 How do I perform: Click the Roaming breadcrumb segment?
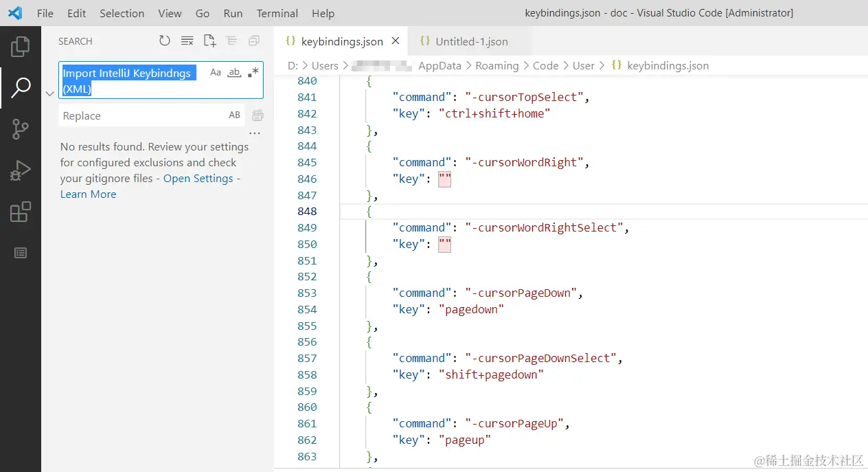click(496, 66)
